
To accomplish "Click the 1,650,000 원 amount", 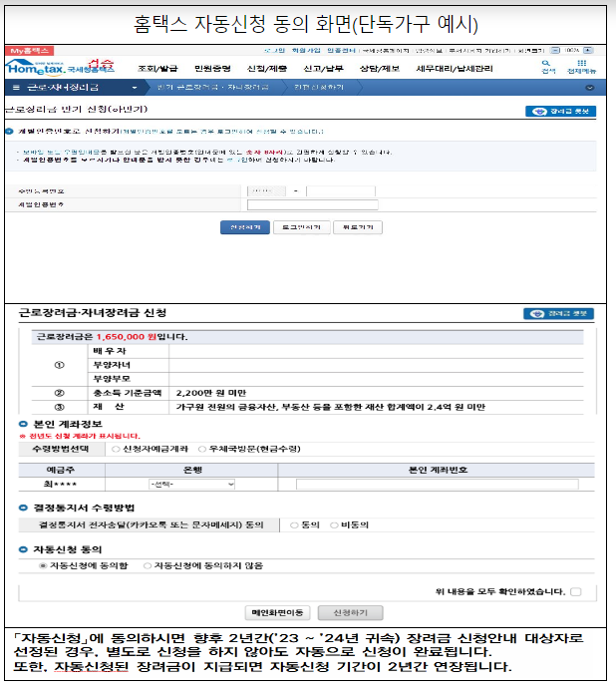I will [127, 337].
